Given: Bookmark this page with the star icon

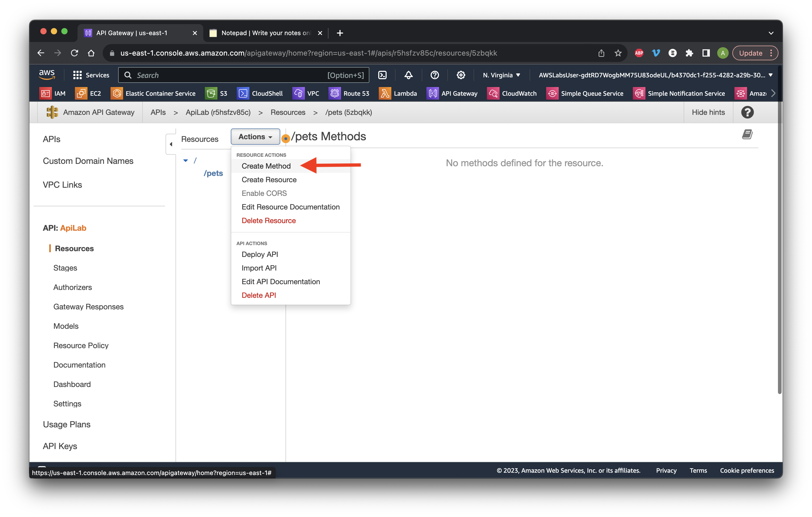Looking at the screenshot, I should coord(618,53).
